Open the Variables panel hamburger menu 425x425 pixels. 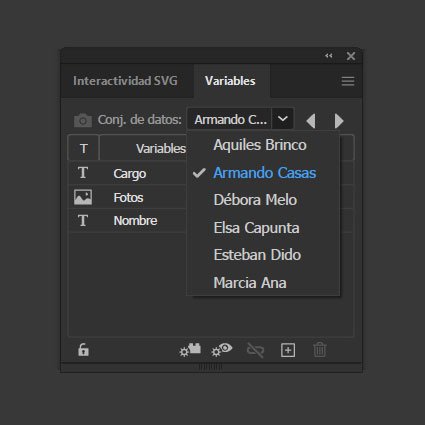coord(348,81)
